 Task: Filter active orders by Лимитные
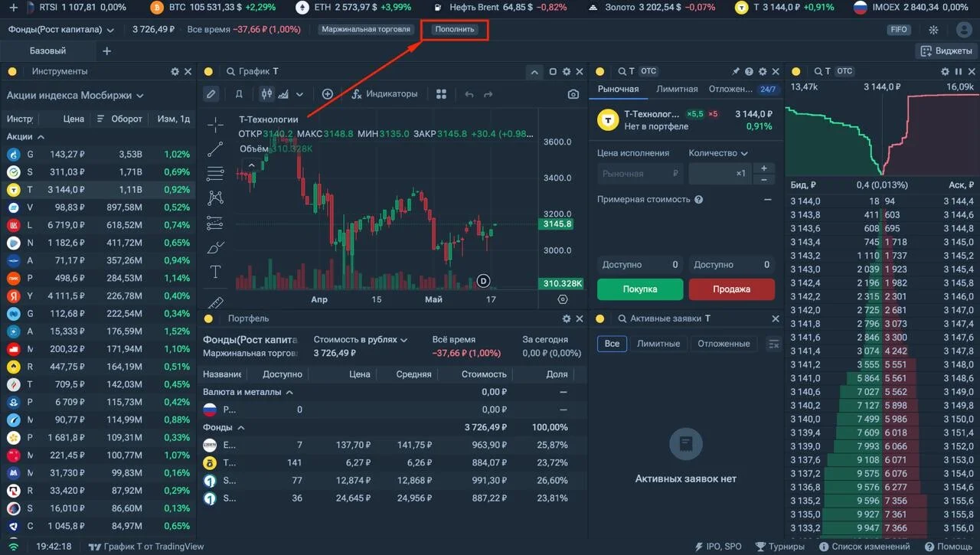click(x=658, y=344)
